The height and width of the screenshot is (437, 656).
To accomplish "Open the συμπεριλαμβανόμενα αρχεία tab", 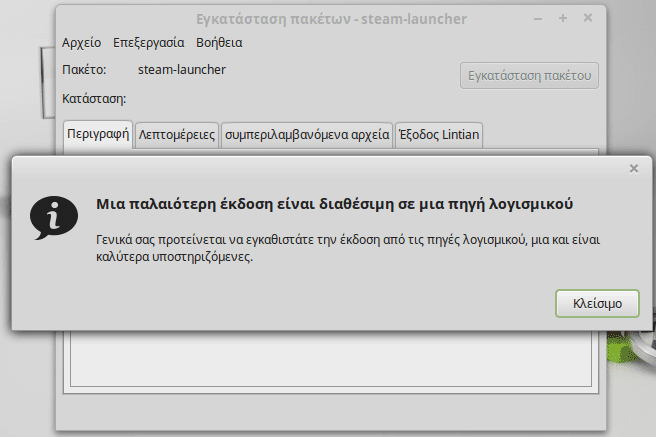I will click(307, 135).
